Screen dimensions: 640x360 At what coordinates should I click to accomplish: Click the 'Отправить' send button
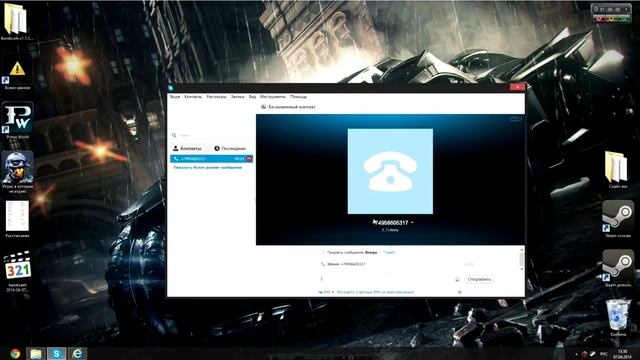click(479, 279)
